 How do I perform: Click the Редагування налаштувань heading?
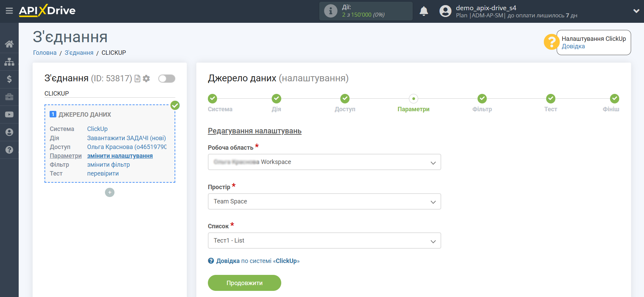coord(255,131)
